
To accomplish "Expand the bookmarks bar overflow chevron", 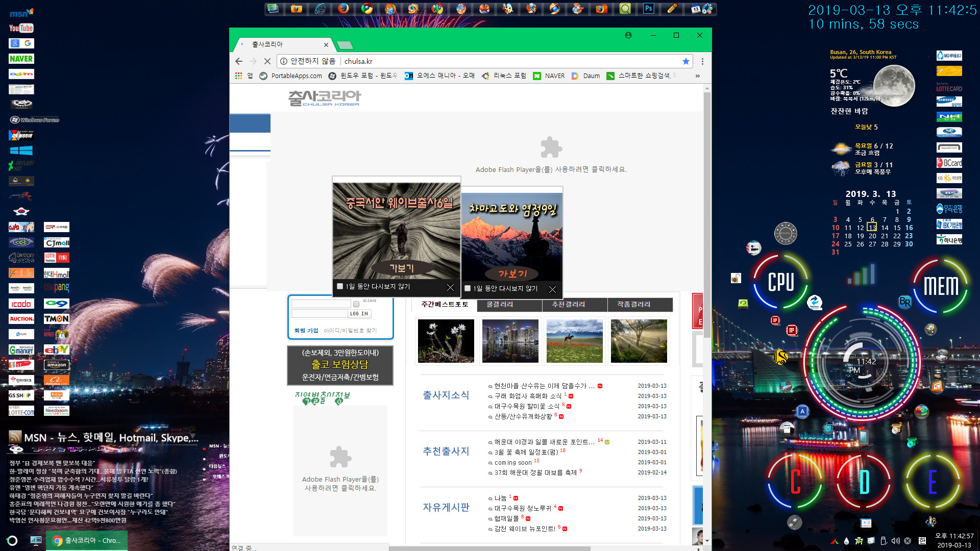I will pos(697,76).
